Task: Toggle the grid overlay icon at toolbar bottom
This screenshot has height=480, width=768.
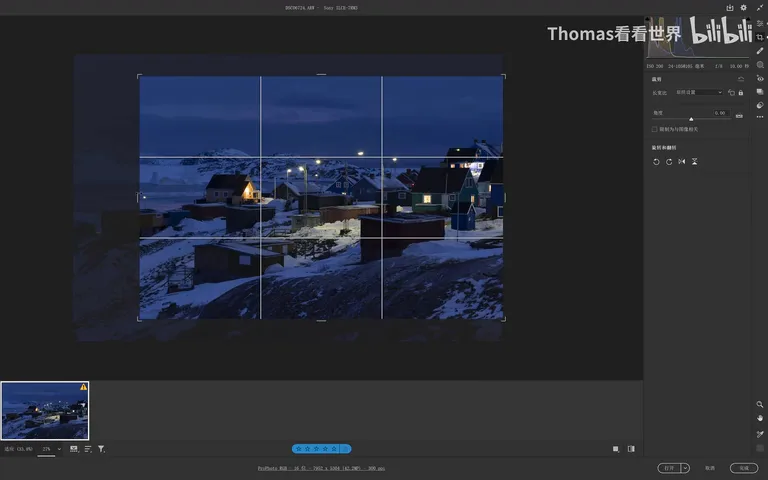Action: pos(760,448)
